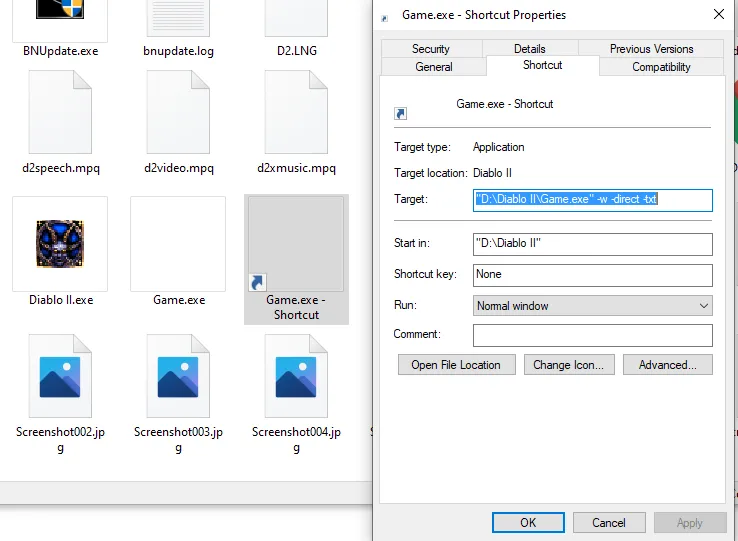Click the Shortcut key field

(x=592, y=275)
